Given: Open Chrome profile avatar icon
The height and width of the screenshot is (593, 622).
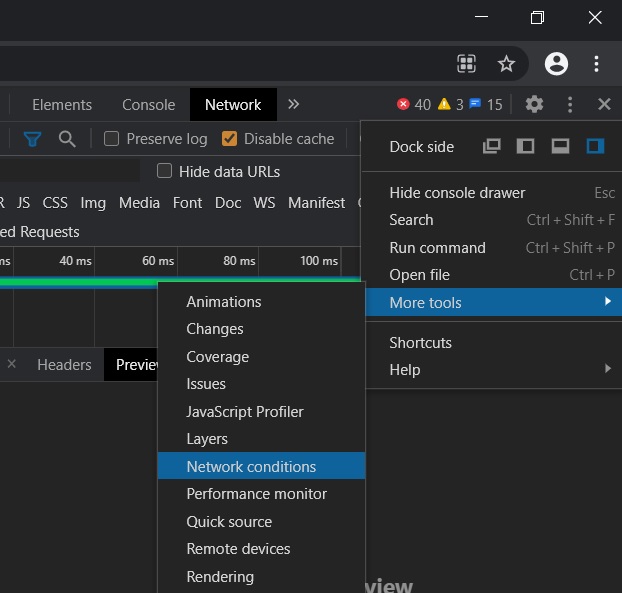Looking at the screenshot, I should click(556, 64).
